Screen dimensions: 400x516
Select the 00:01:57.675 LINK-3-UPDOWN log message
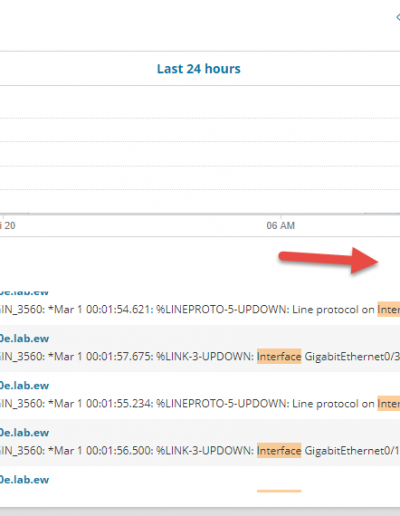200,357
